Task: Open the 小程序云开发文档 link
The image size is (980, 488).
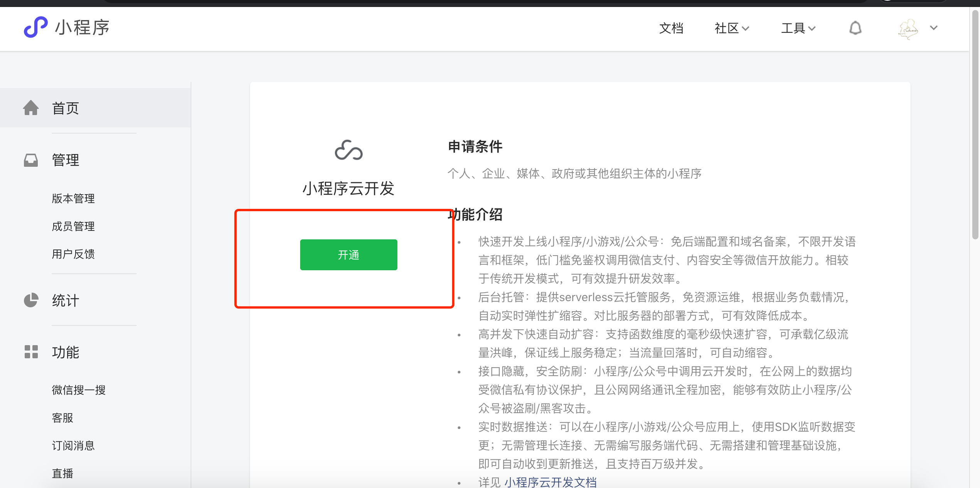Action: point(550,482)
